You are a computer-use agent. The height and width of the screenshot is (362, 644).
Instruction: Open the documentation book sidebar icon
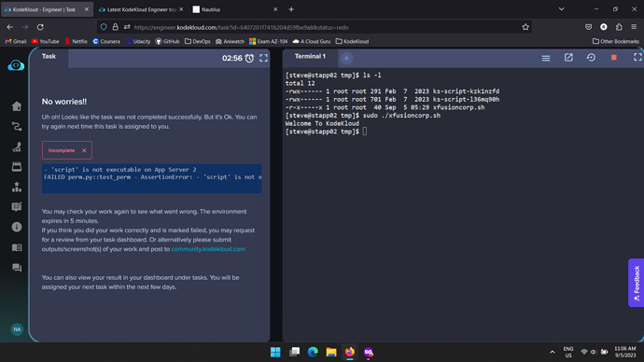tap(17, 247)
